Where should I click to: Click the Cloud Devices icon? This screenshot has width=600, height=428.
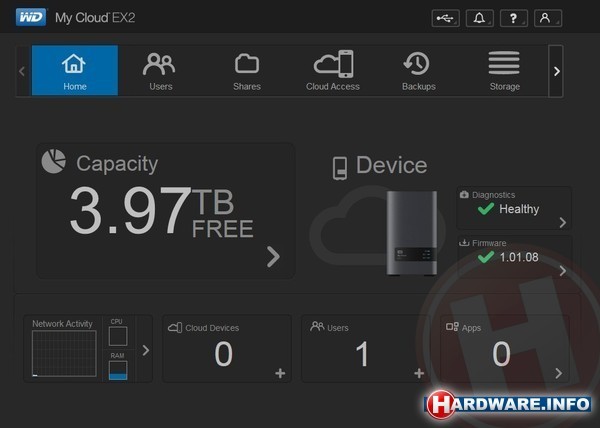(175, 327)
